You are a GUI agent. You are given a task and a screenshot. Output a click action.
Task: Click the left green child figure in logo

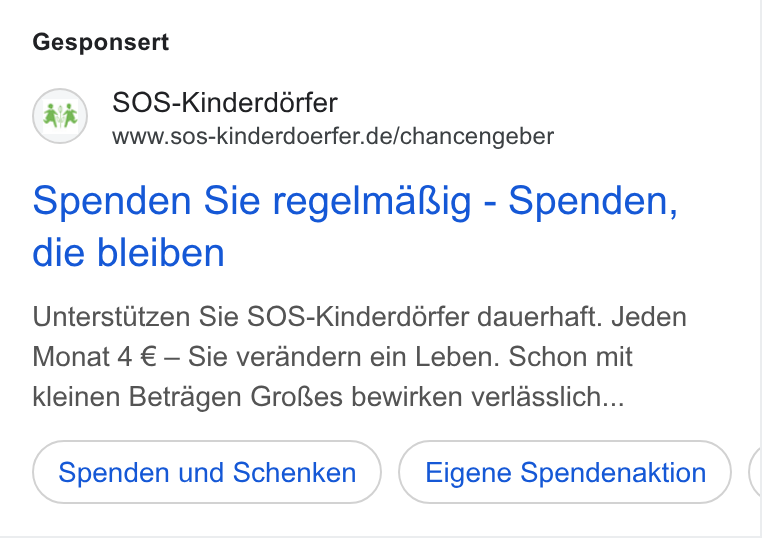point(51,114)
